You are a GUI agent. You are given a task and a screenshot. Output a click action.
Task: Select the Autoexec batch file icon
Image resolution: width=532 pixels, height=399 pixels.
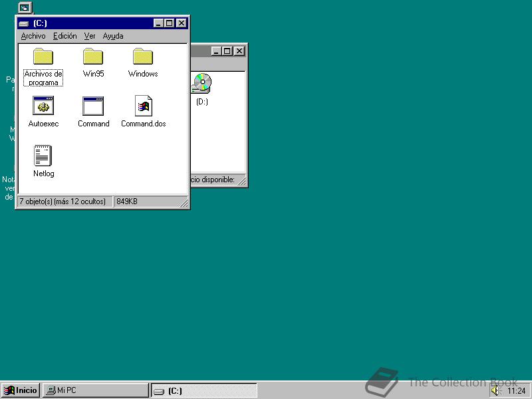point(43,106)
